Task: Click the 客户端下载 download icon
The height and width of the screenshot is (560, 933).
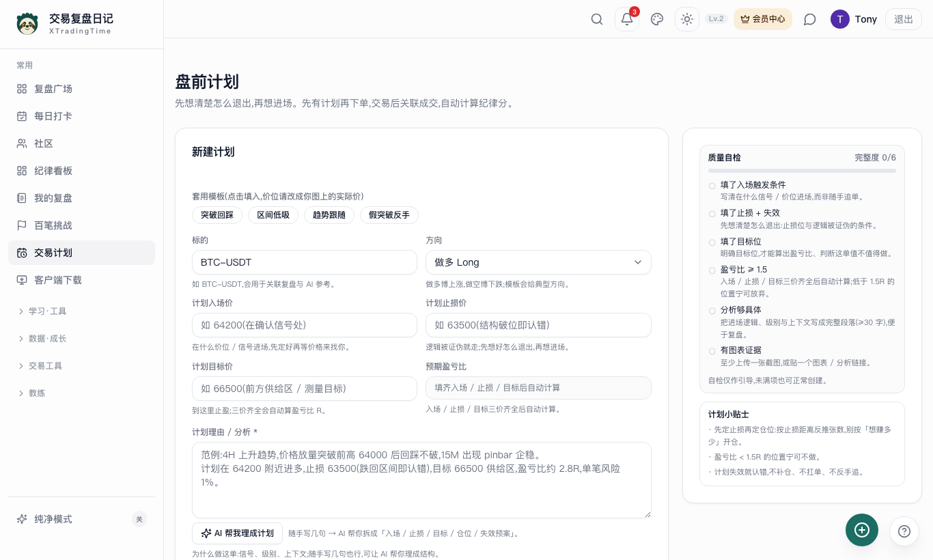Action: (x=22, y=280)
